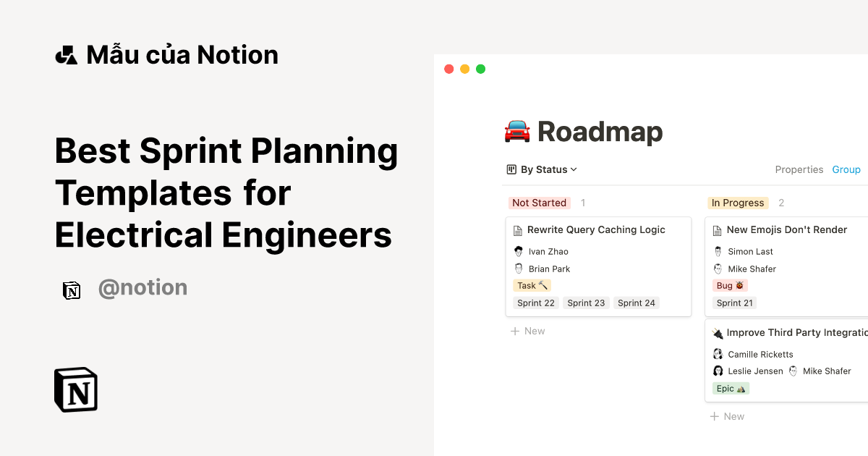The image size is (868, 456).
Task: Click the board view icon beside By Status
Action: point(512,169)
